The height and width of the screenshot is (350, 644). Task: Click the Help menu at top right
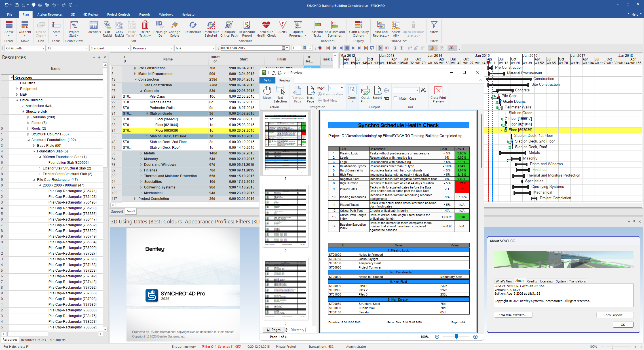coord(635,14)
